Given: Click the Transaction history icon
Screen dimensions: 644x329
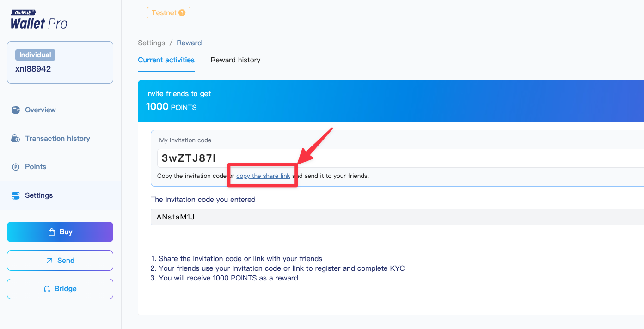Looking at the screenshot, I should pyautogui.click(x=16, y=139).
